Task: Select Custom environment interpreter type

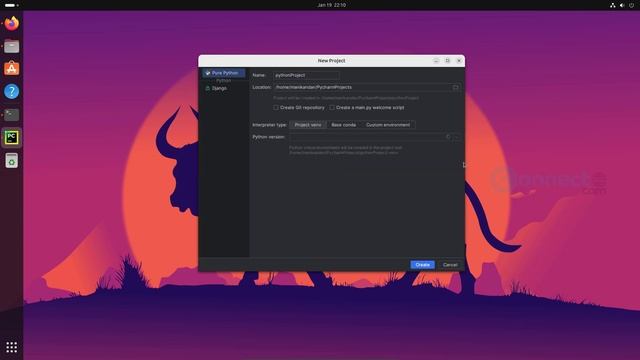Action: pos(388,125)
